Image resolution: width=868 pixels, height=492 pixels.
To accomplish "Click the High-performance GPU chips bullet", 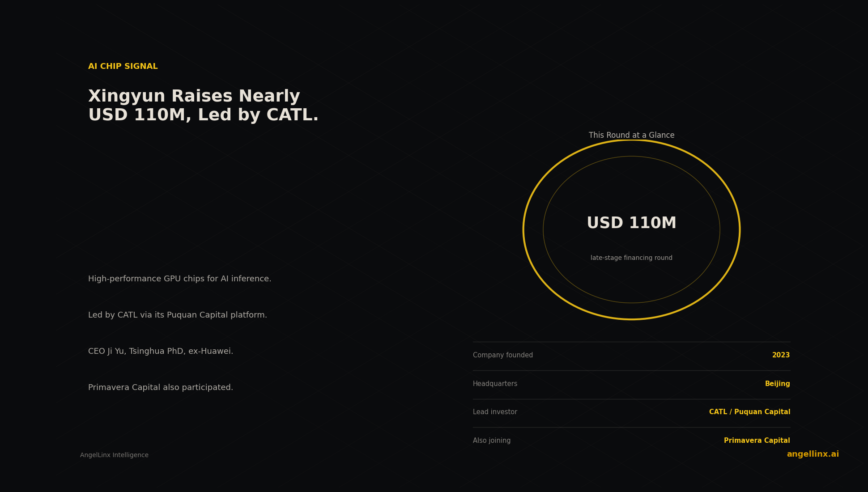I will (x=179, y=279).
